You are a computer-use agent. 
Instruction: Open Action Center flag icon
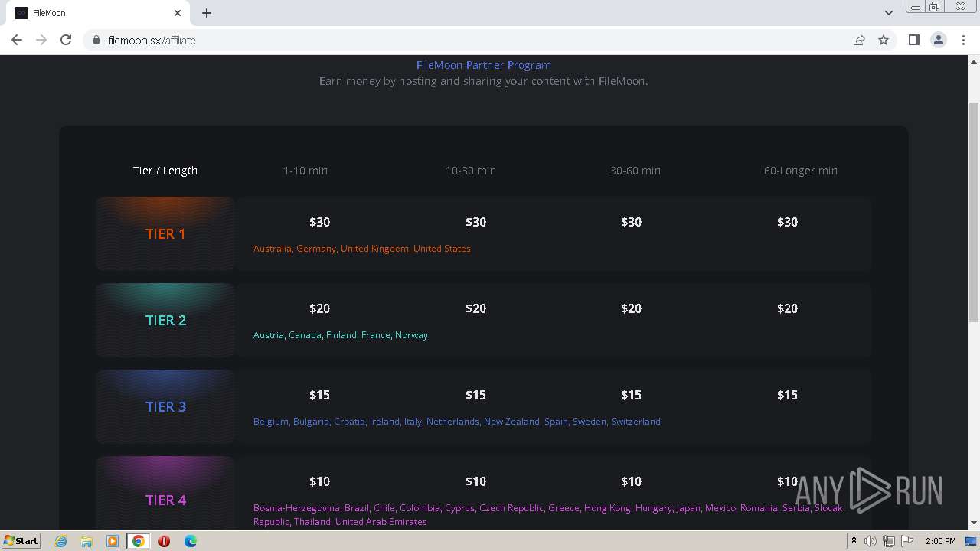click(x=907, y=541)
